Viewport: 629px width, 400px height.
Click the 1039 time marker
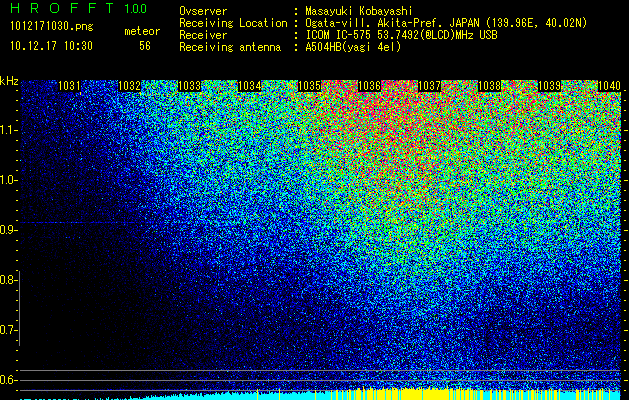(x=549, y=86)
